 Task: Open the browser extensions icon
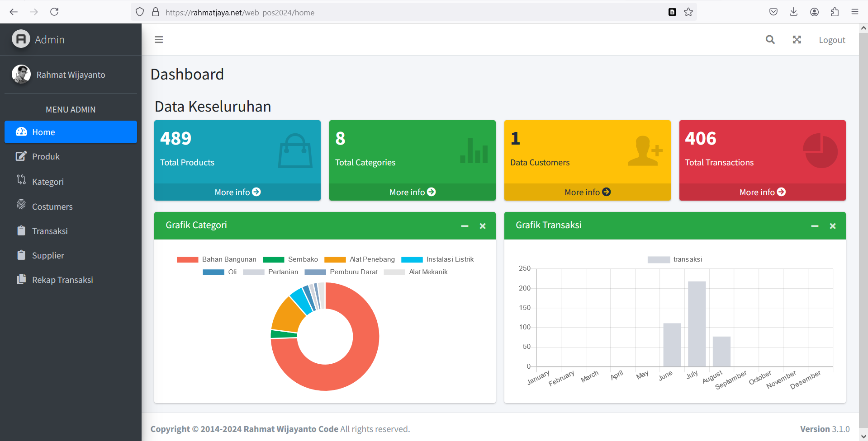[x=835, y=12]
